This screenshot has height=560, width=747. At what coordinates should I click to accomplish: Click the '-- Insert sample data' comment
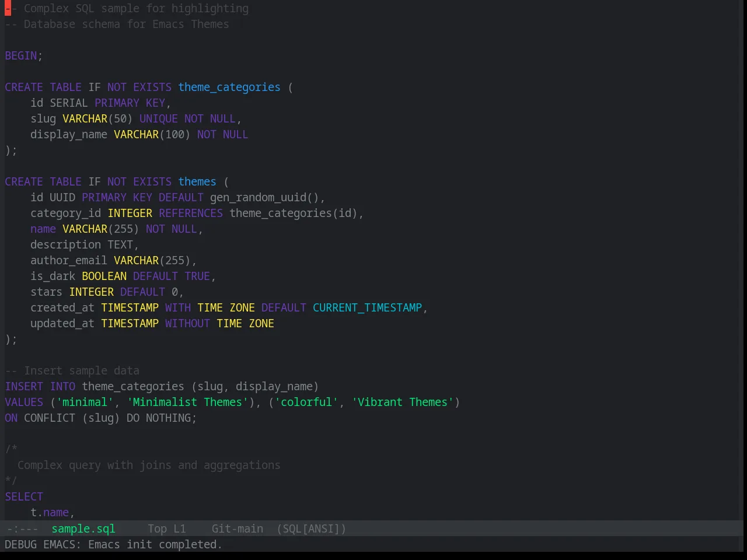point(72,370)
